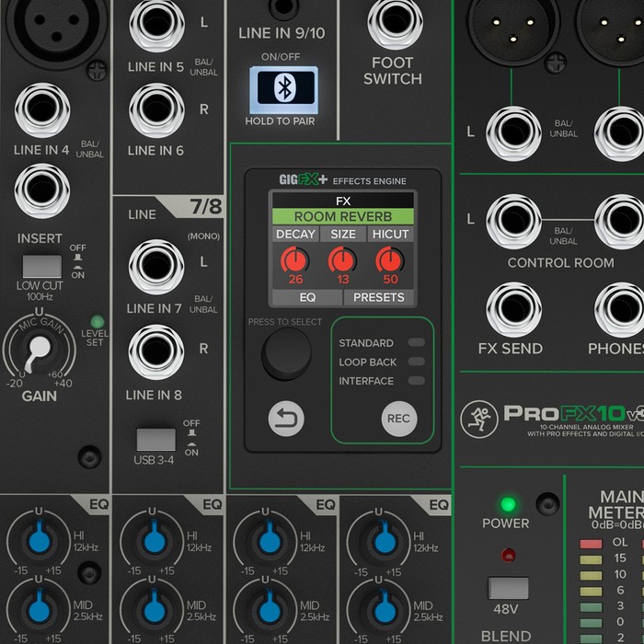
Task: Open the EQ tab on the effects display
Action: coord(307,297)
